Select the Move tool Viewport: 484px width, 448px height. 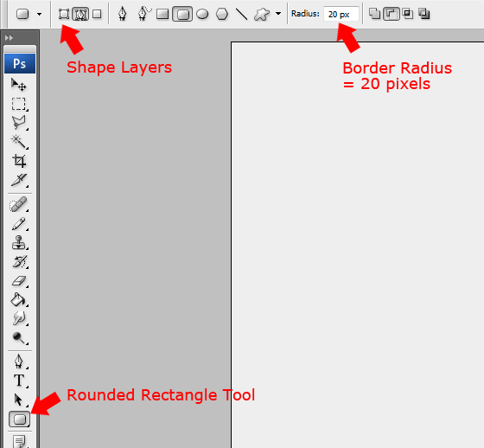[x=19, y=85]
